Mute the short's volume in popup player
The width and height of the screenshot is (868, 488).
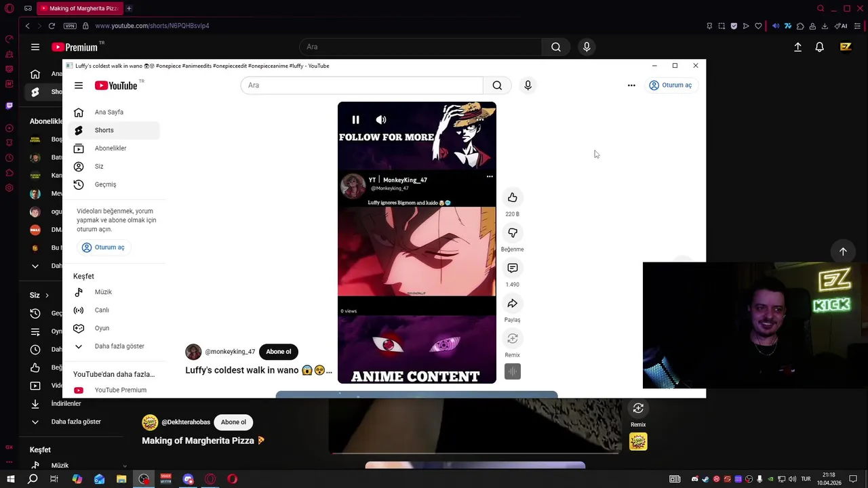point(381,120)
